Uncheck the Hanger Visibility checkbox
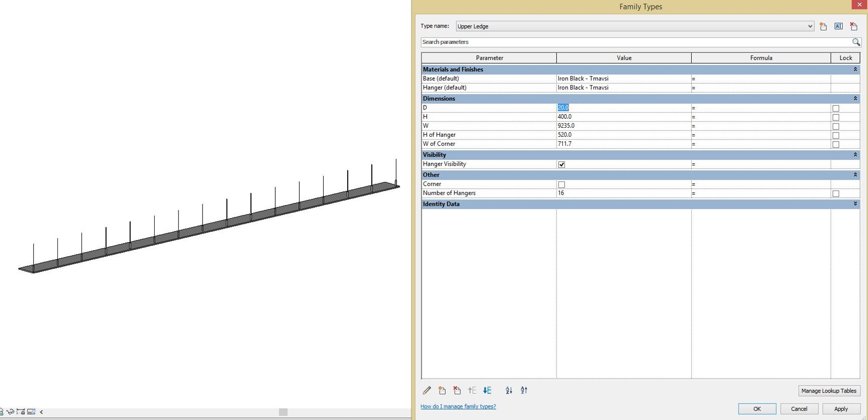This screenshot has height=420, width=868. (561, 164)
